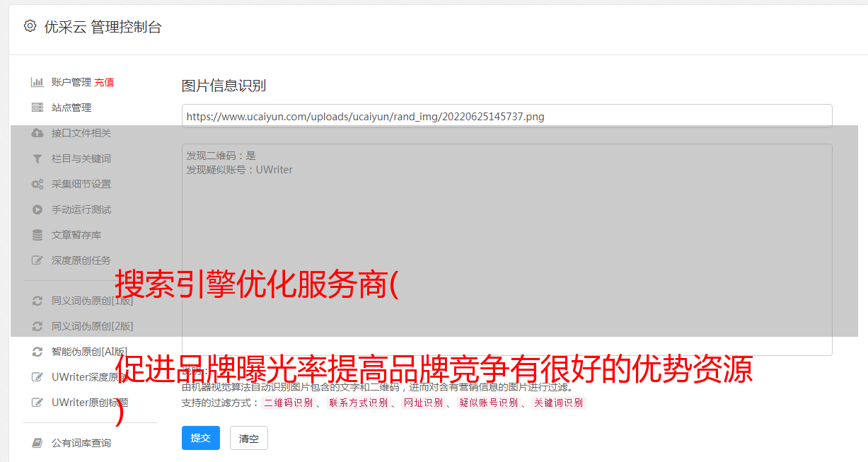Click the 二维码识别 tag
Viewport: 868px width, 462px height.
(288, 403)
